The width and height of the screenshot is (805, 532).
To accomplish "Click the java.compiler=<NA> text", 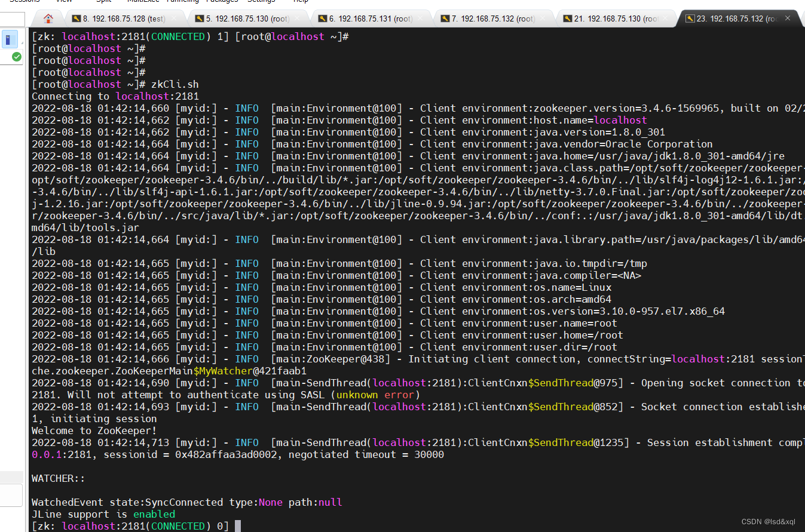I will (x=587, y=275).
